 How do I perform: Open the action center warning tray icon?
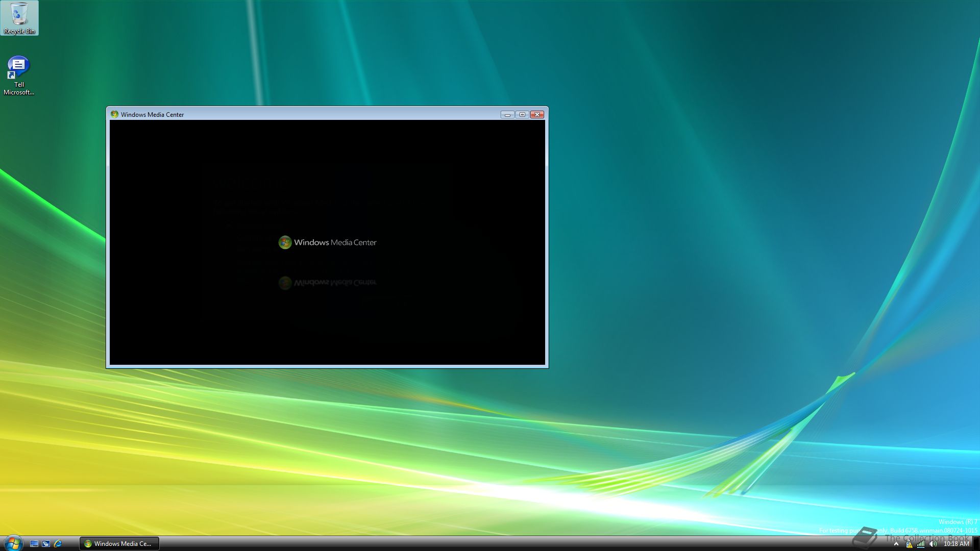click(x=909, y=544)
